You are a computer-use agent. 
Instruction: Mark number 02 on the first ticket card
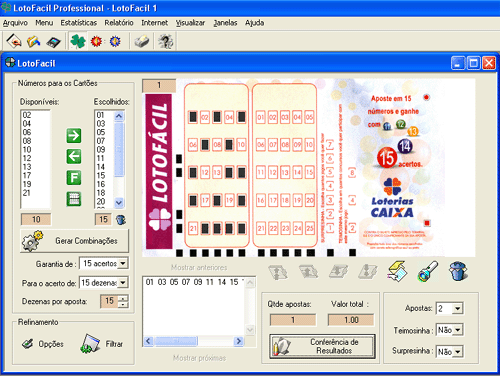tap(205, 117)
